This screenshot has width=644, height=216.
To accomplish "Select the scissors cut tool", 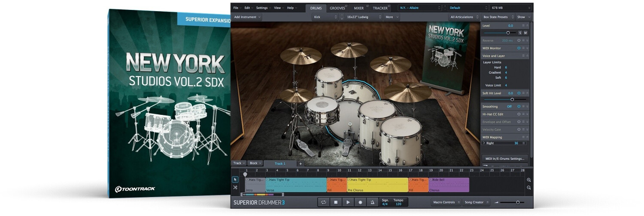I will click(x=235, y=188).
